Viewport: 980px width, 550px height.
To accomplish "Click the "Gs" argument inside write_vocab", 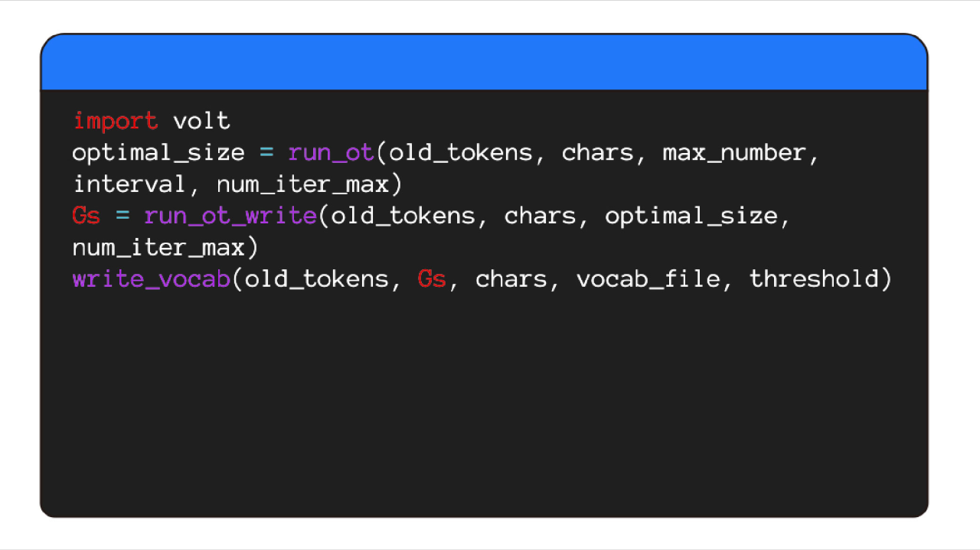I will pyautogui.click(x=432, y=278).
